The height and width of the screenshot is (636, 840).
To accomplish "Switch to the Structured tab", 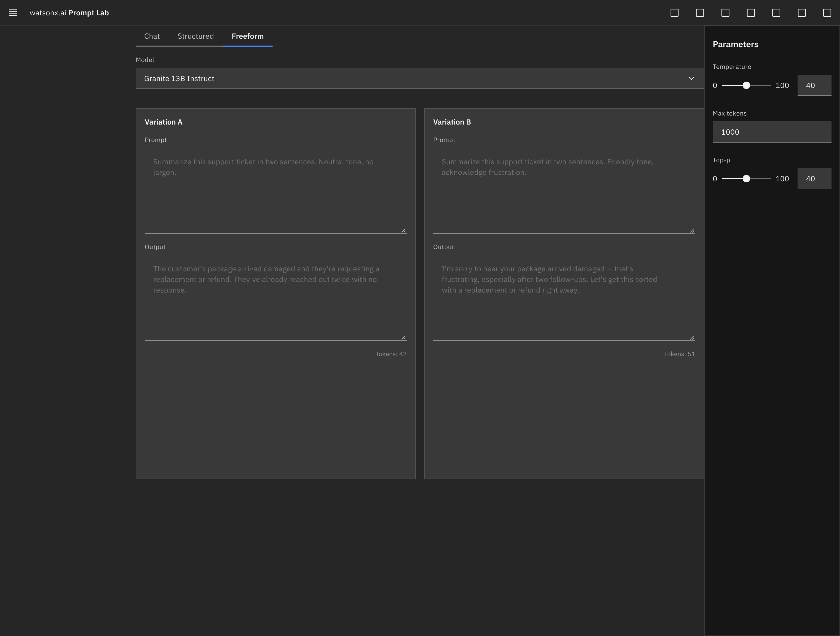I will click(x=196, y=36).
